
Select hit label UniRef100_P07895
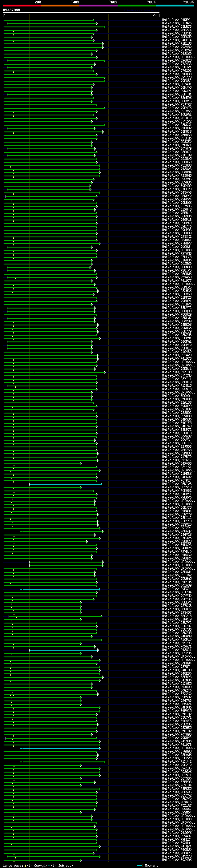pos(177,735)
